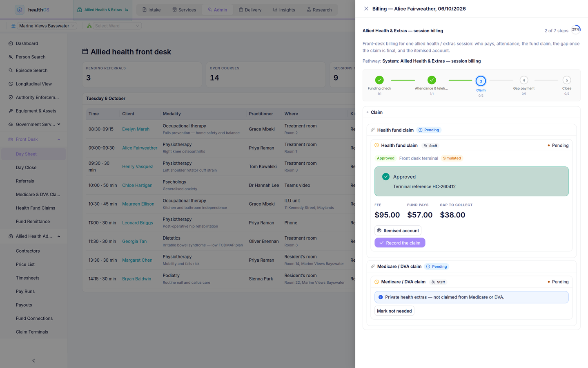Jump to step 4 Gap payment

(524, 80)
